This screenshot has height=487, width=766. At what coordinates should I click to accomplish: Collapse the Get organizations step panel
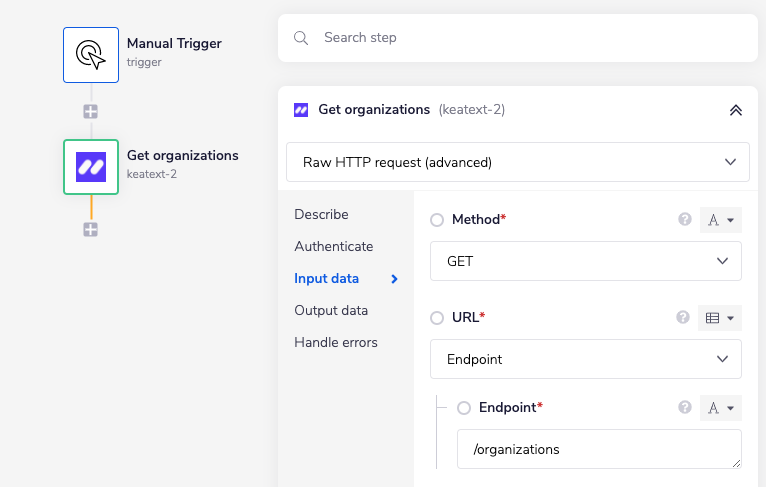(736, 110)
